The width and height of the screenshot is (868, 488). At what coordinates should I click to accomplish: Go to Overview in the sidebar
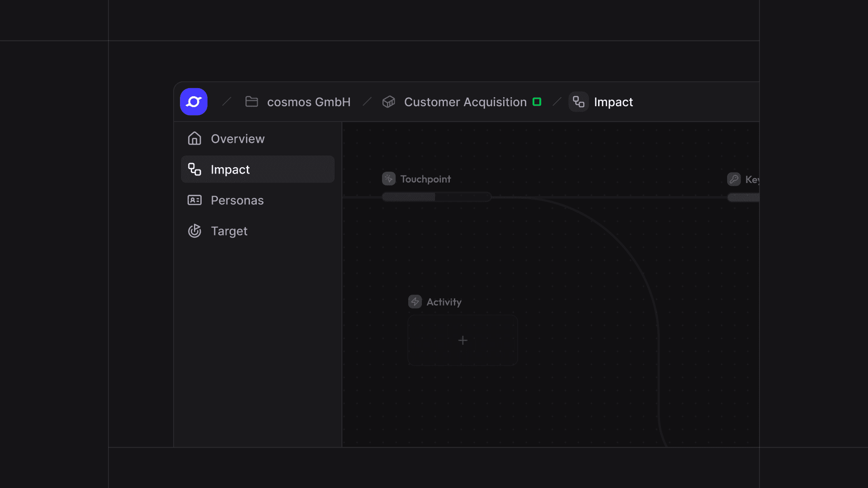coord(258,139)
